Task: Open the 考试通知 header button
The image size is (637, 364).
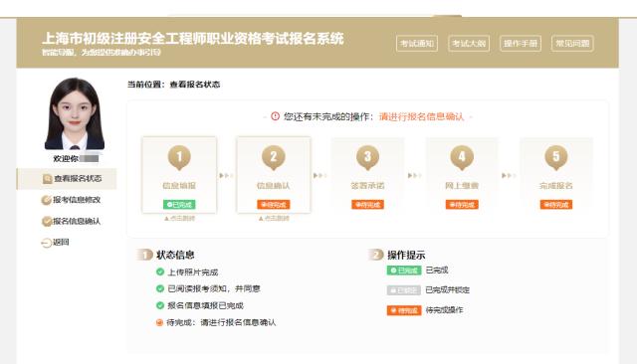Action: tap(417, 44)
